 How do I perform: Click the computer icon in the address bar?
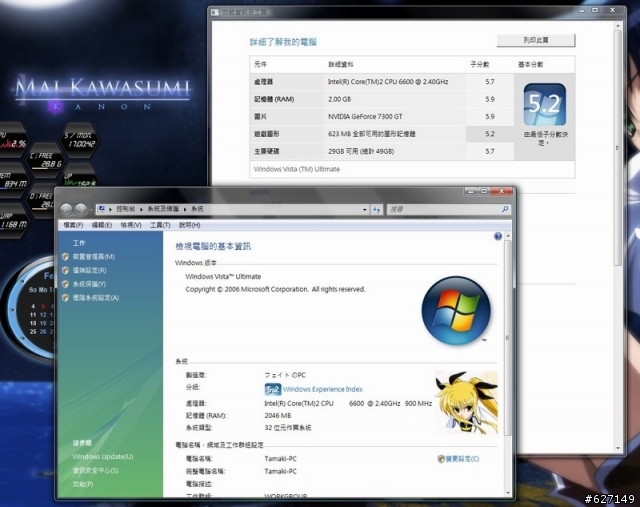(102, 209)
